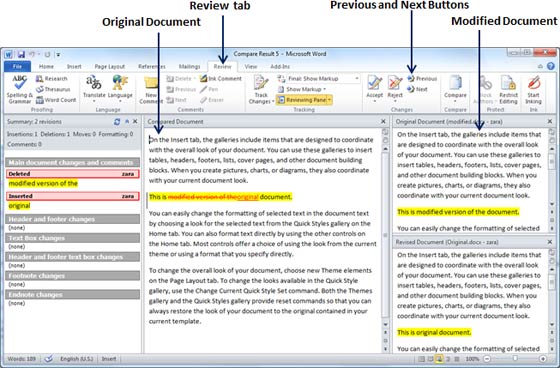560x368 pixels.
Task: Zoom out using minus button
Action: [x=487, y=359]
